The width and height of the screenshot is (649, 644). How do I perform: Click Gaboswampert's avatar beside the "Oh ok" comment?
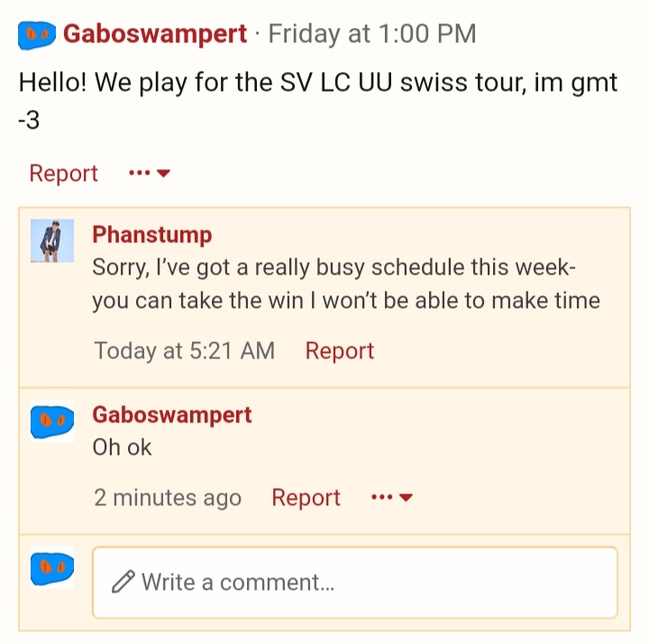point(52,421)
